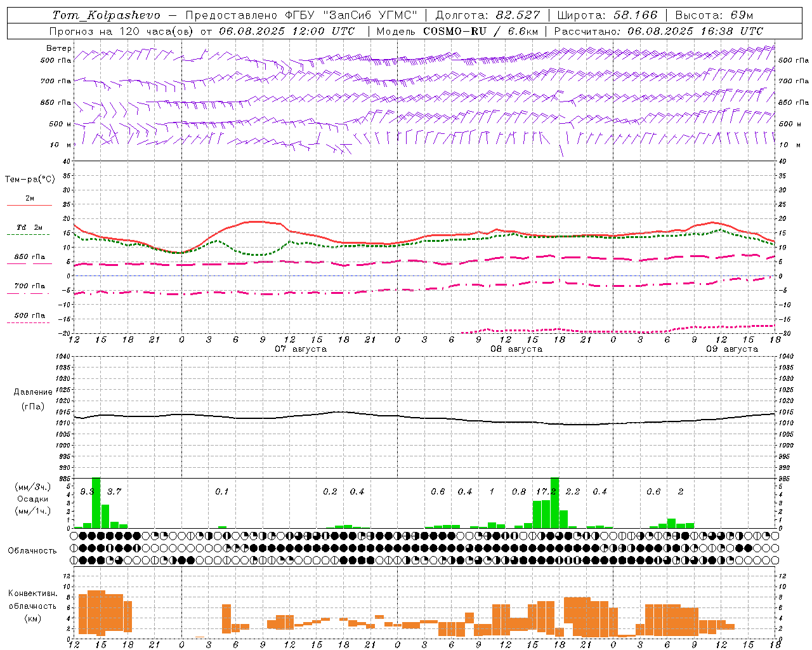
Task: Click the Широта 58.166 latitude value
Action: 608,15
